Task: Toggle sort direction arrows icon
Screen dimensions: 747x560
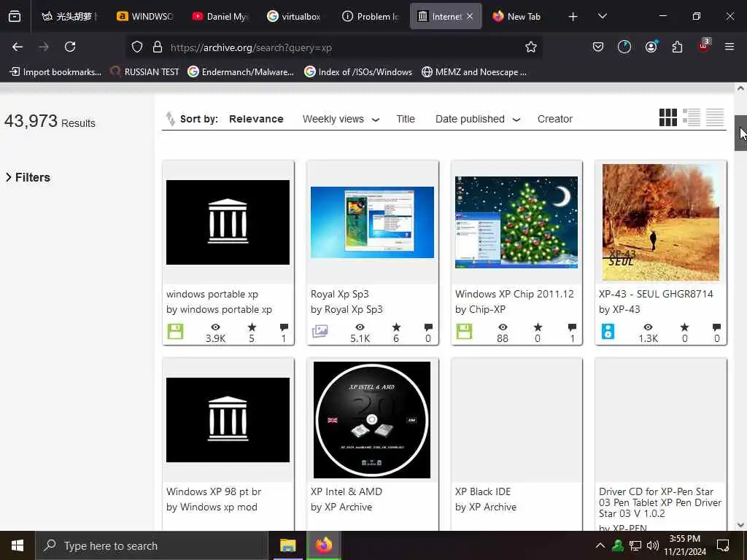Action: point(170,119)
